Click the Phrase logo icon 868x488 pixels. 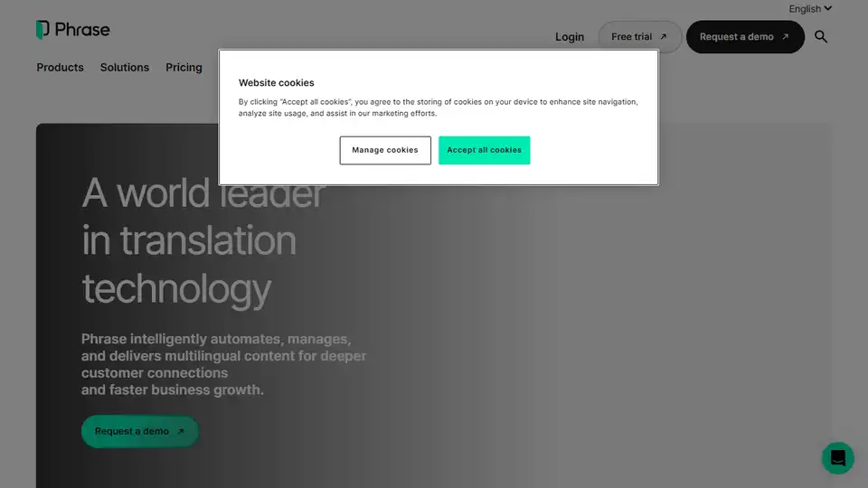[x=42, y=30]
